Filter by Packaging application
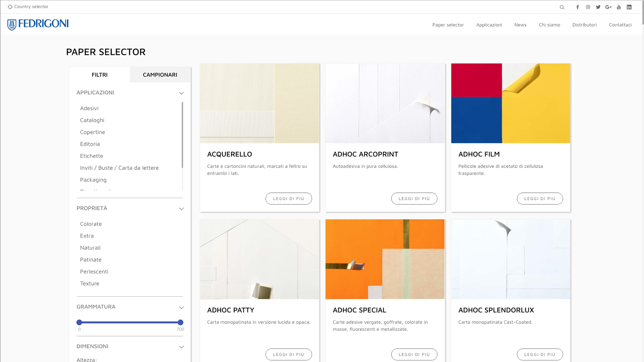Viewport: 644px width, 362px height. 93,180
